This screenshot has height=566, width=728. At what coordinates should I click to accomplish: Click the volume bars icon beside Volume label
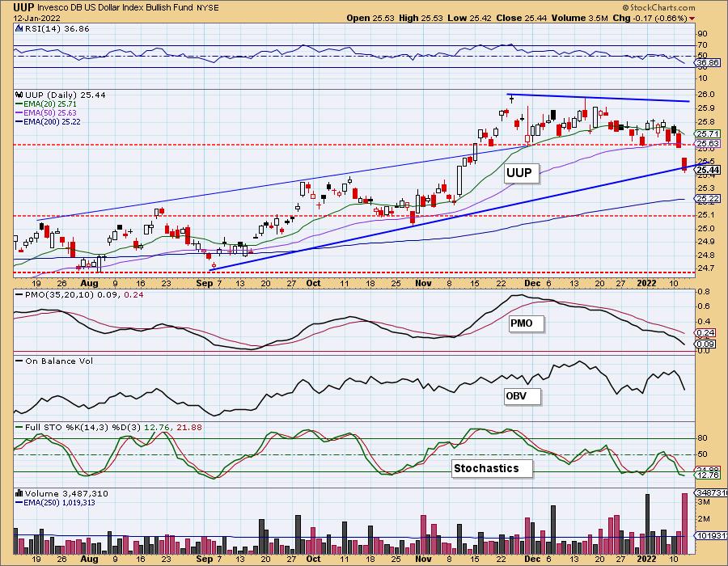19,493
